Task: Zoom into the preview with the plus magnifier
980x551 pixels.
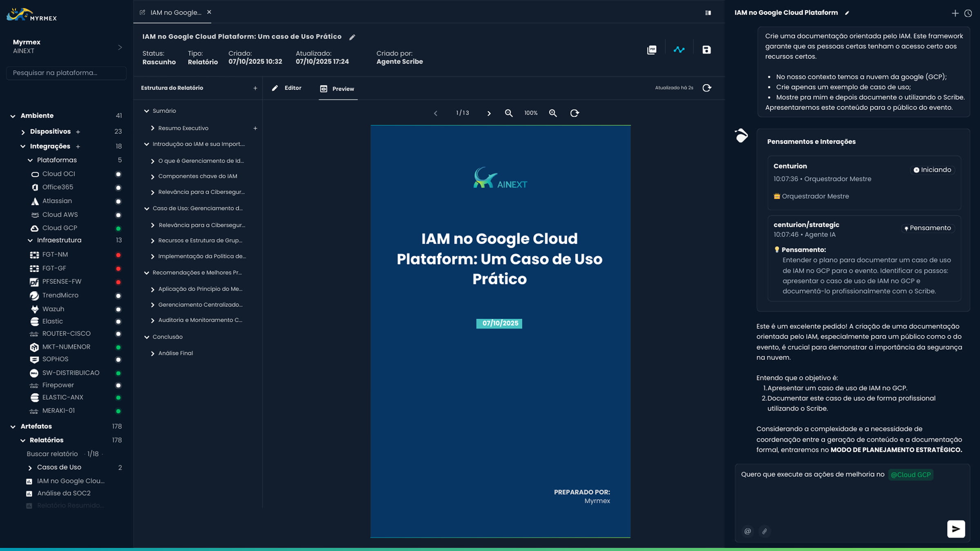Action: 553,113
